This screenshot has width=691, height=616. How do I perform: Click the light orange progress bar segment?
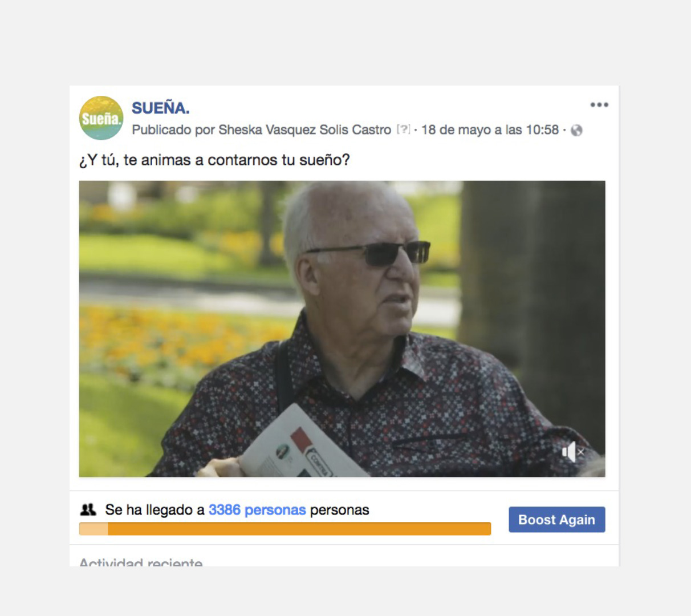pyautogui.click(x=94, y=529)
